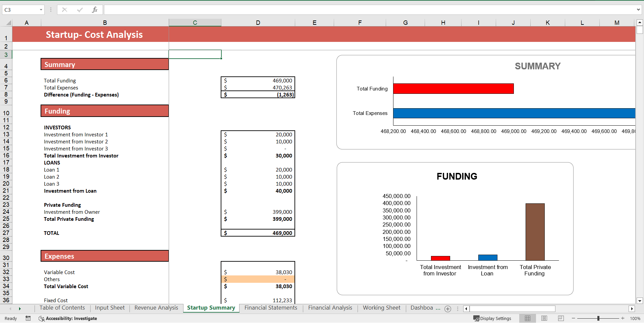Click the Name Box showing C3
This screenshot has width=644, height=323.
(21, 10)
